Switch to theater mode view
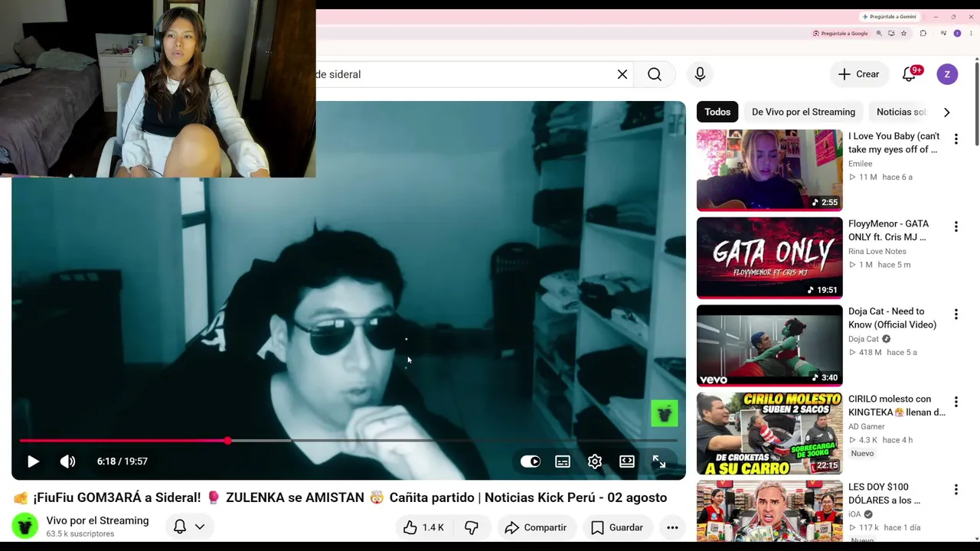The image size is (980, 551). click(x=627, y=461)
